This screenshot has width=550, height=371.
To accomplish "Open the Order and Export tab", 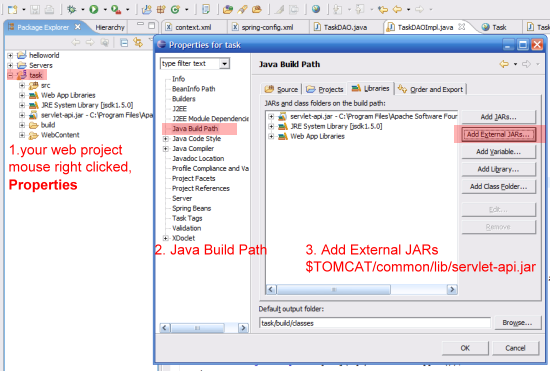I will [x=431, y=89].
